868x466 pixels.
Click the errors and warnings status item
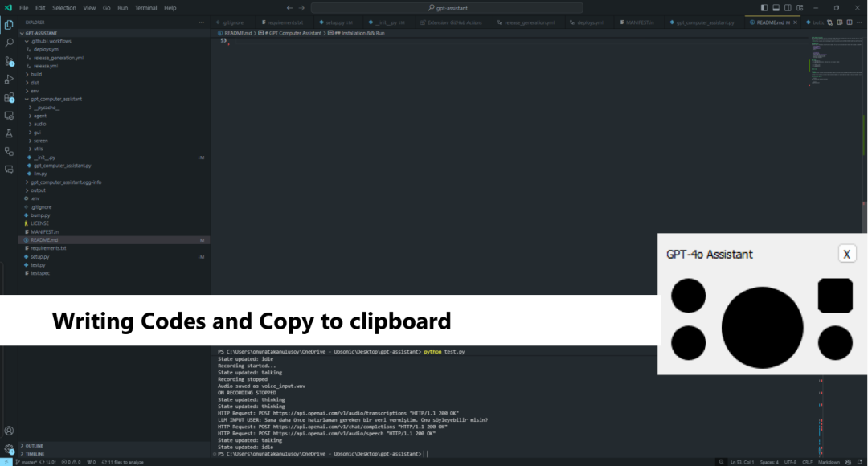tap(71, 462)
